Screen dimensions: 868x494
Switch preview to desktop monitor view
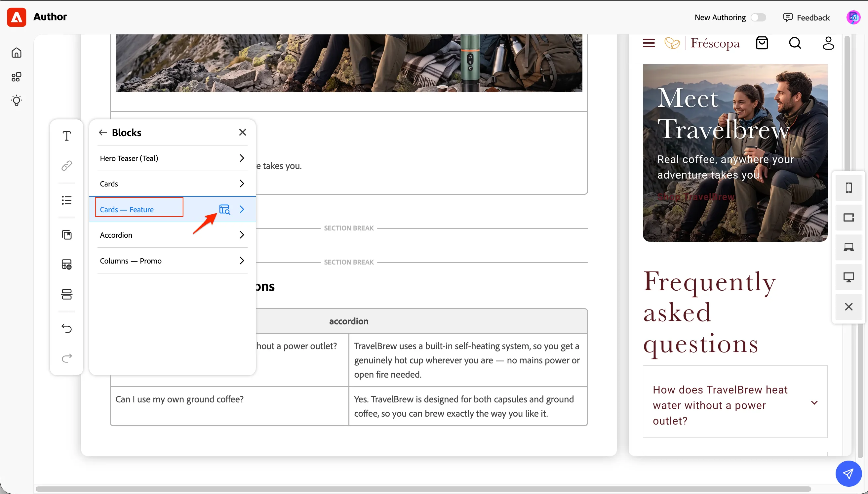(848, 277)
